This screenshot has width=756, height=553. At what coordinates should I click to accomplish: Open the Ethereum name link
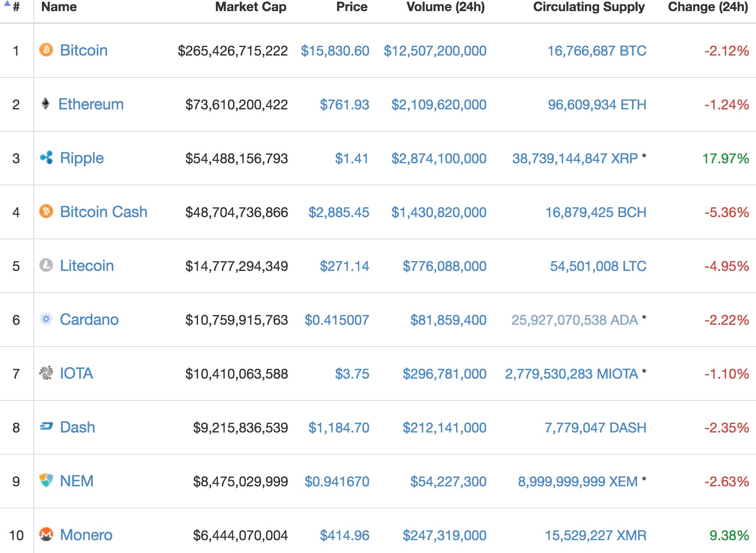[91, 104]
